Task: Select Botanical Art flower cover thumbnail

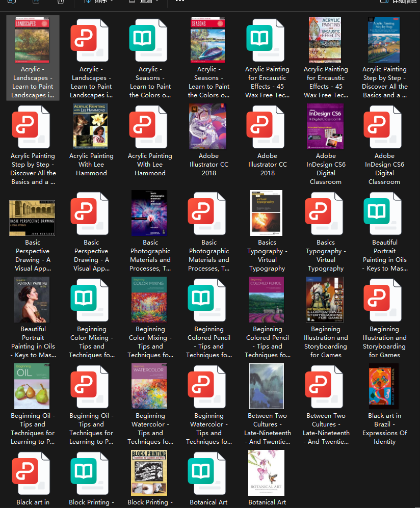Action: [x=267, y=473]
